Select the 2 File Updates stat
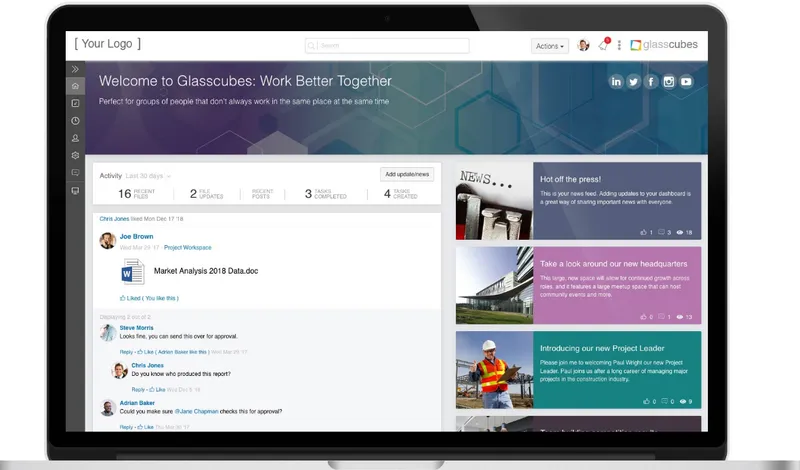The width and height of the screenshot is (800, 470). point(207,194)
